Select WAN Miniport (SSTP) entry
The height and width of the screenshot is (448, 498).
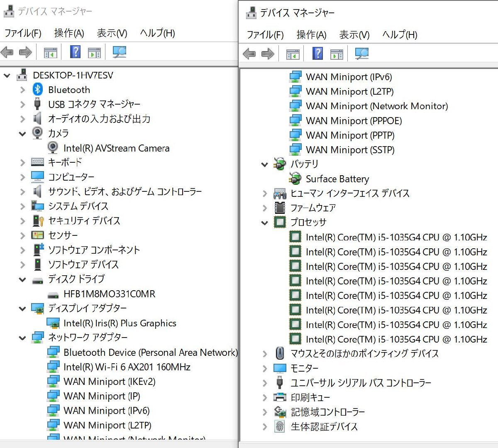tap(350, 150)
